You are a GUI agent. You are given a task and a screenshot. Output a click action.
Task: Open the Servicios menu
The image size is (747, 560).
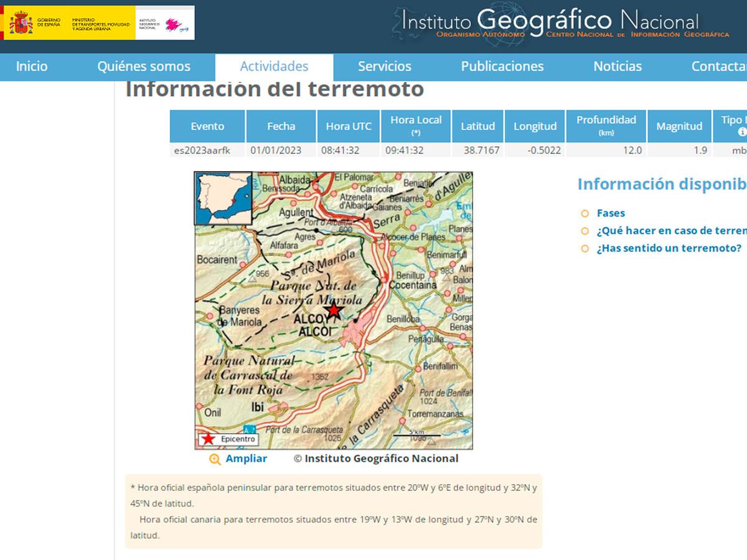click(384, 66)
